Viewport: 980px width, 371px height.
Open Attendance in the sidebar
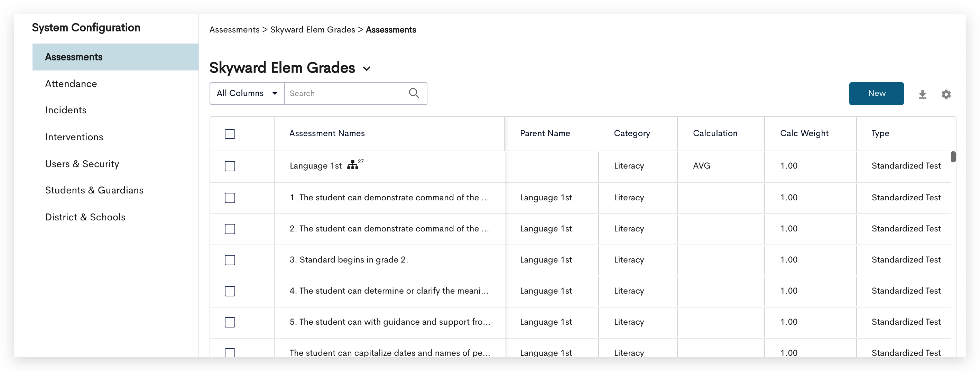point(71,84)
